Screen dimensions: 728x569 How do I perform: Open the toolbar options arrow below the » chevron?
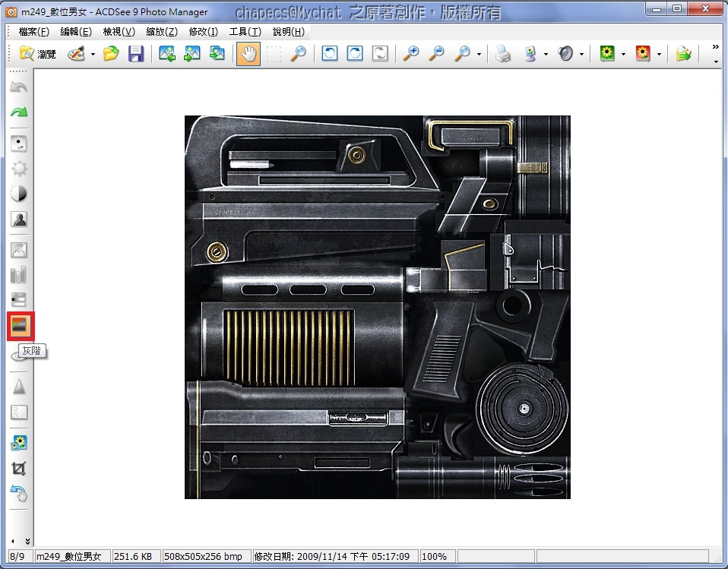[x=716, y=62]
